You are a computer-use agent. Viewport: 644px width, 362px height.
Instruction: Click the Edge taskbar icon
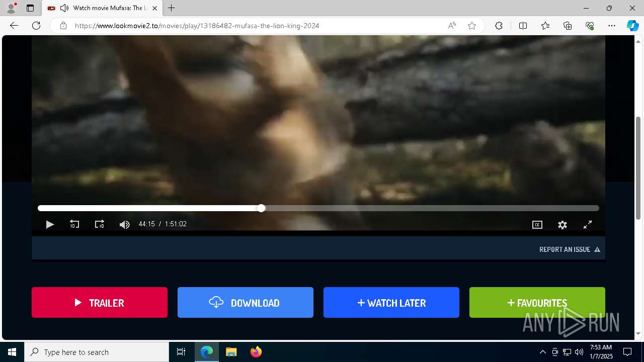(207, 352)
